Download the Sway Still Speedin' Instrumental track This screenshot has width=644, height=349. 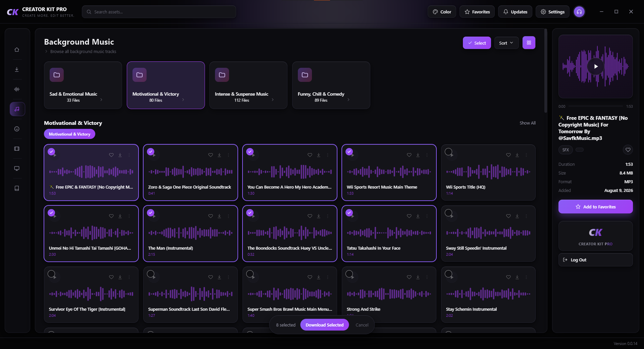click(517, 216)
